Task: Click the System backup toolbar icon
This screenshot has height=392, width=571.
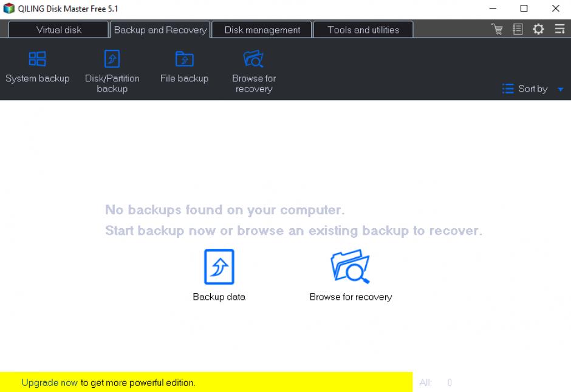Action: 38,59
